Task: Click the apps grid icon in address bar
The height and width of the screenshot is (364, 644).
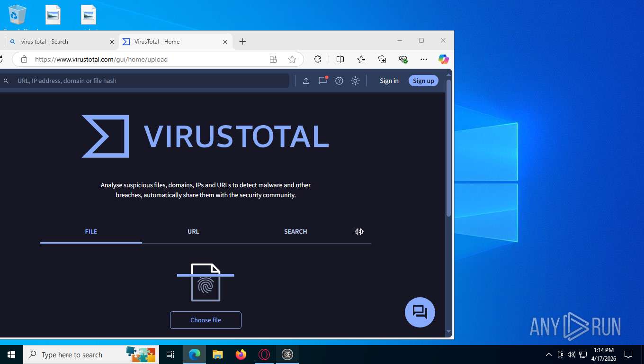Action: tap(273, 59)
